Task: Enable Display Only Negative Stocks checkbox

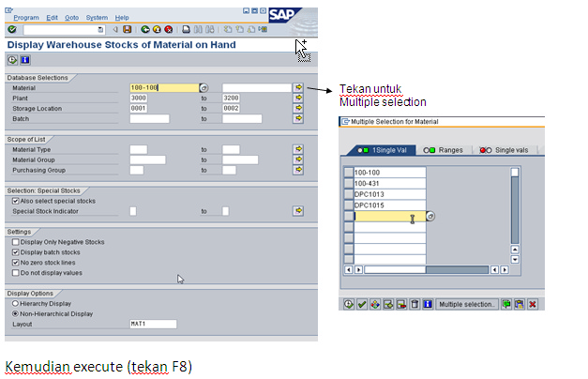Action: 15,242
